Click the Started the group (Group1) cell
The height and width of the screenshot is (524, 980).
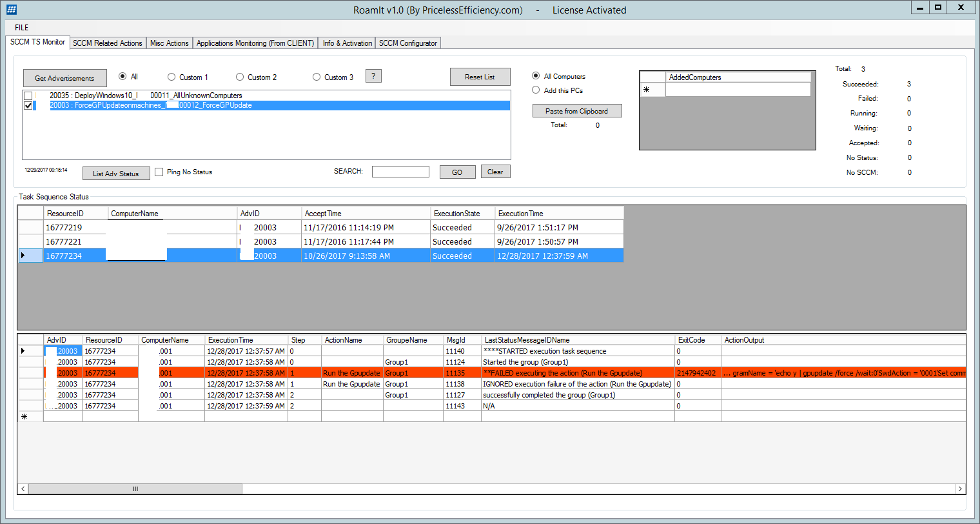click(x=578, y=362)
